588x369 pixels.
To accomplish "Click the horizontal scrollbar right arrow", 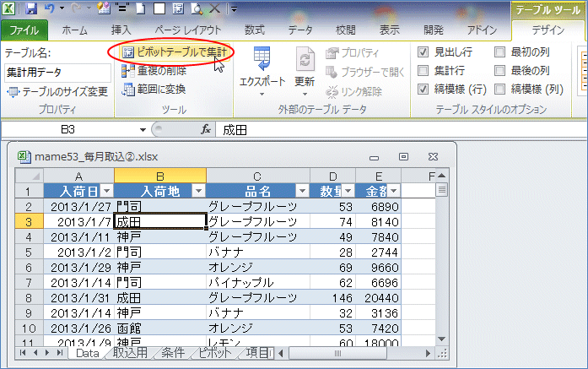I will click(x=428, y=353).
